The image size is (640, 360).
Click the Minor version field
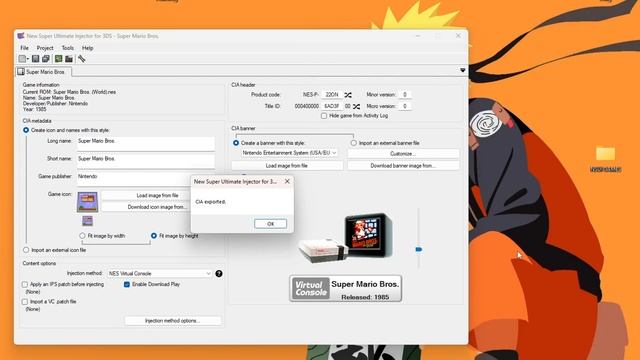404,95
